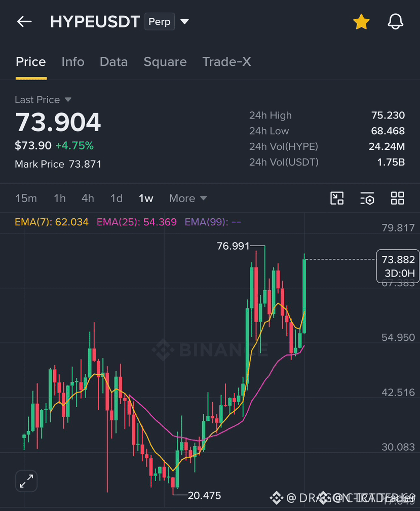
Task: Select the 1d timeframe
Action: point(117,198)
